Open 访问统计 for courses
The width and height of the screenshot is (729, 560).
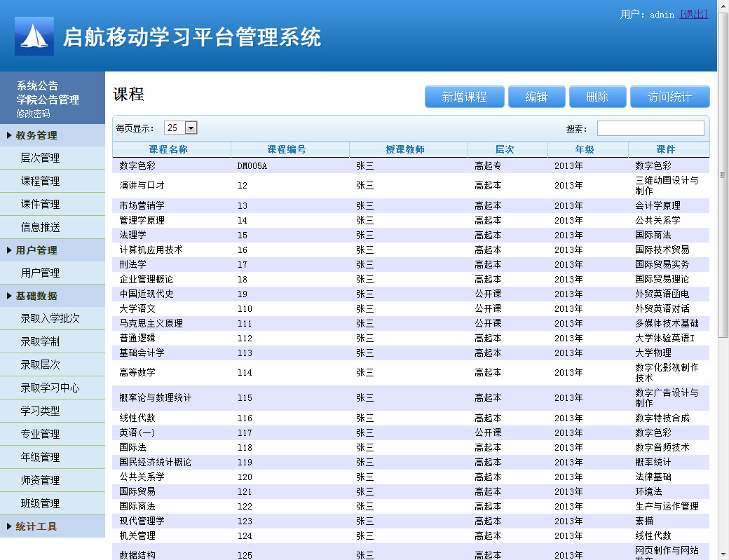tap(669, 97)
